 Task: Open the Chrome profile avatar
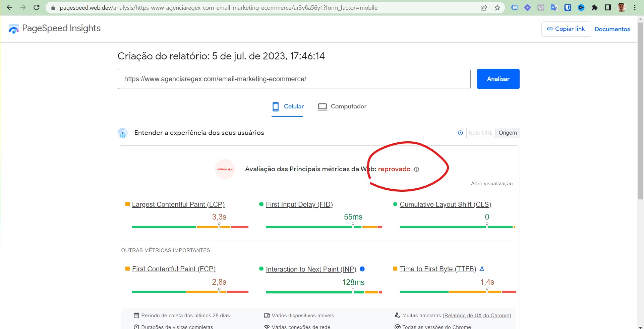(622, 7)
